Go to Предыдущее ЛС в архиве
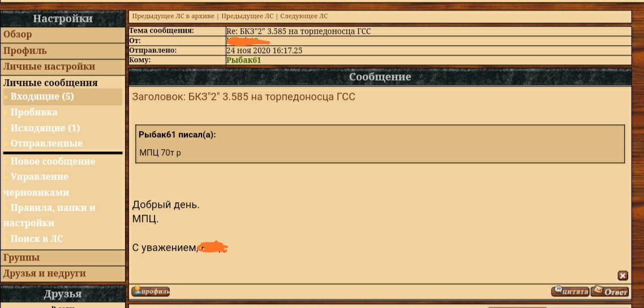The width and height of the screenshot is (644, 308). pos(173,16)
